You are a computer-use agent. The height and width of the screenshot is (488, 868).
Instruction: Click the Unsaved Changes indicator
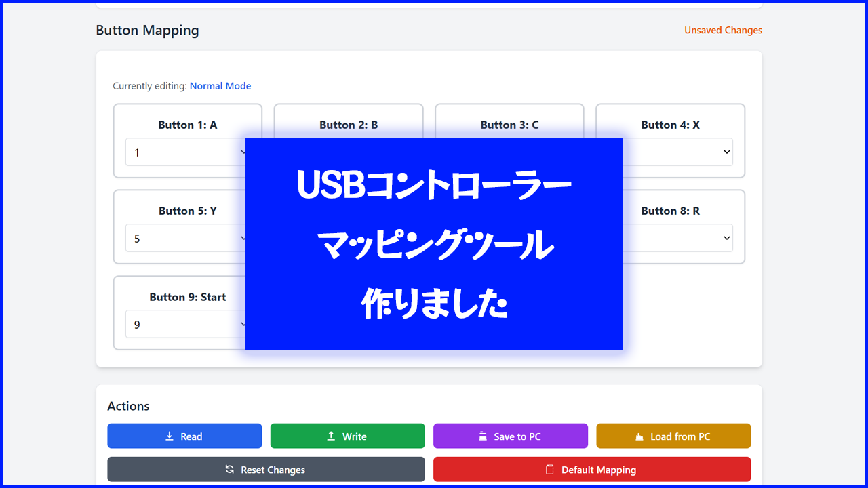pos(723,30)
